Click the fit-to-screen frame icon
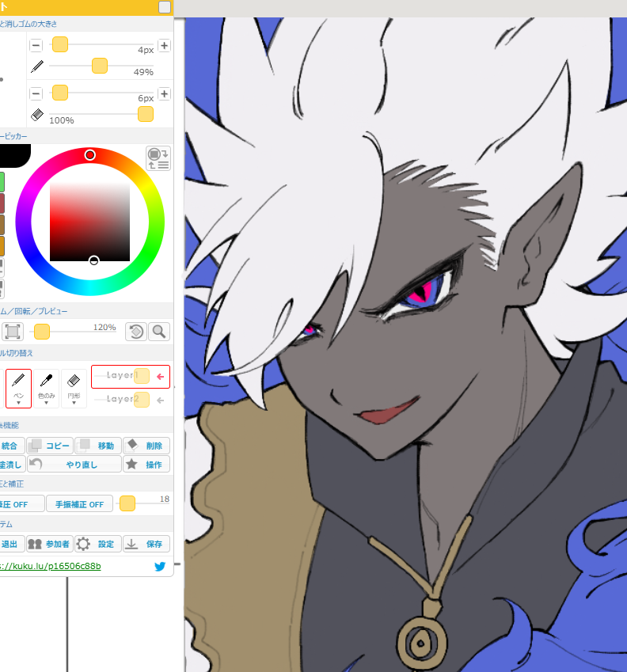The width and height of the screenshot is (627, 672). point(13,332)
